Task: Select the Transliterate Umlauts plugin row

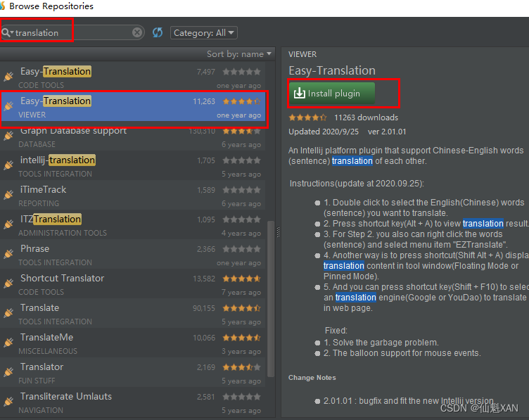Action: (x=132, y=402)
